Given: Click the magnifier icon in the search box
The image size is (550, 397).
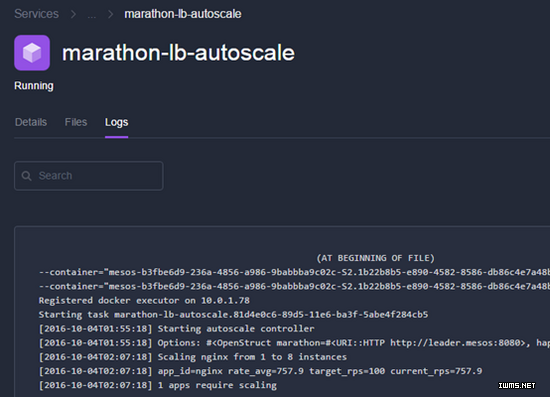Looking at the screenshot, I should [27, 176].
